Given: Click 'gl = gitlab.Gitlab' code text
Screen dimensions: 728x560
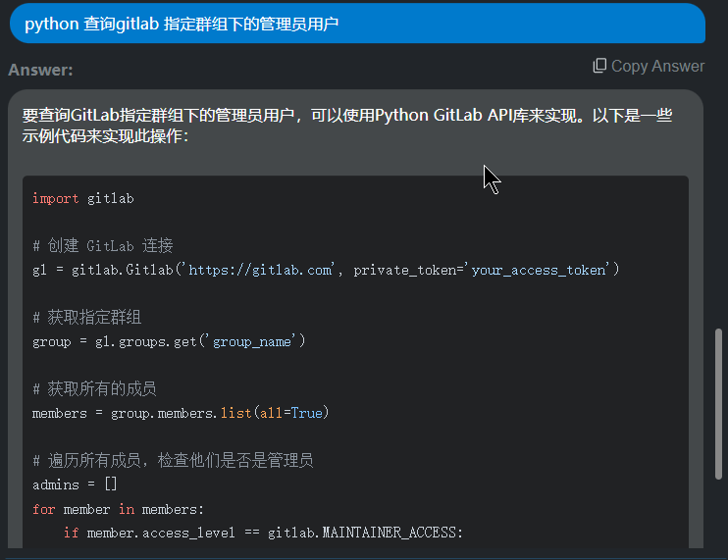Looking at the screenshot, I should (x=103, y=270).
